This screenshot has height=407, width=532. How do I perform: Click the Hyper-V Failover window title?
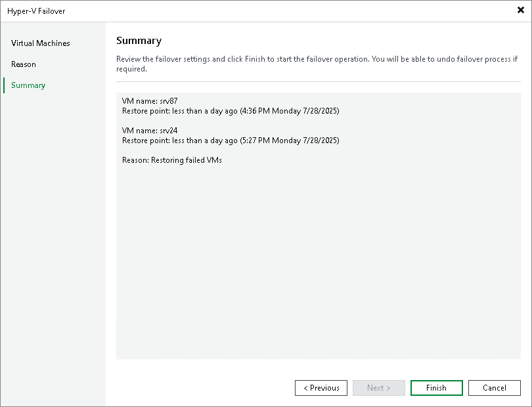pyautogui.click(x=36, y=11)
